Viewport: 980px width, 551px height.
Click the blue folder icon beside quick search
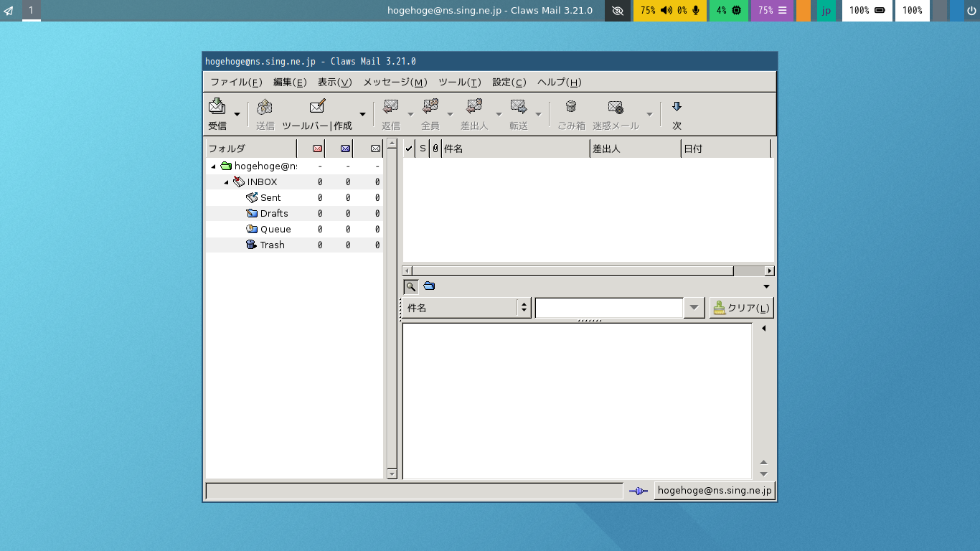[429, 286]
